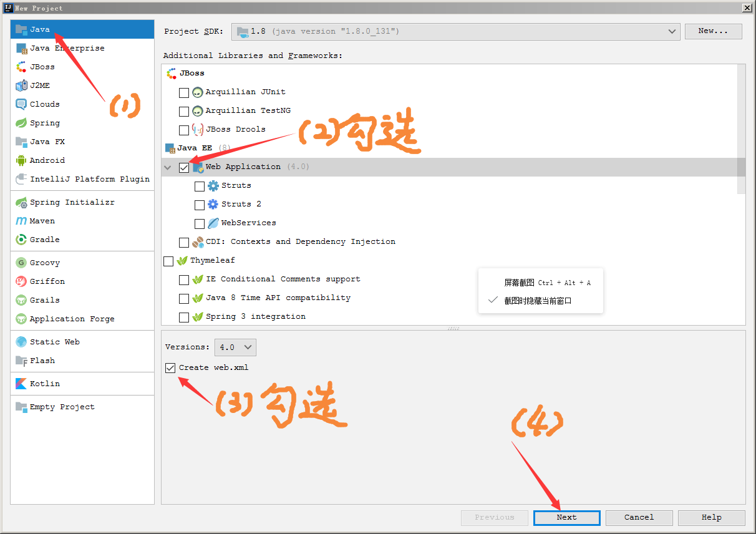Select the Empty Project folder icon
756x534 pixels.
[21, 407]
